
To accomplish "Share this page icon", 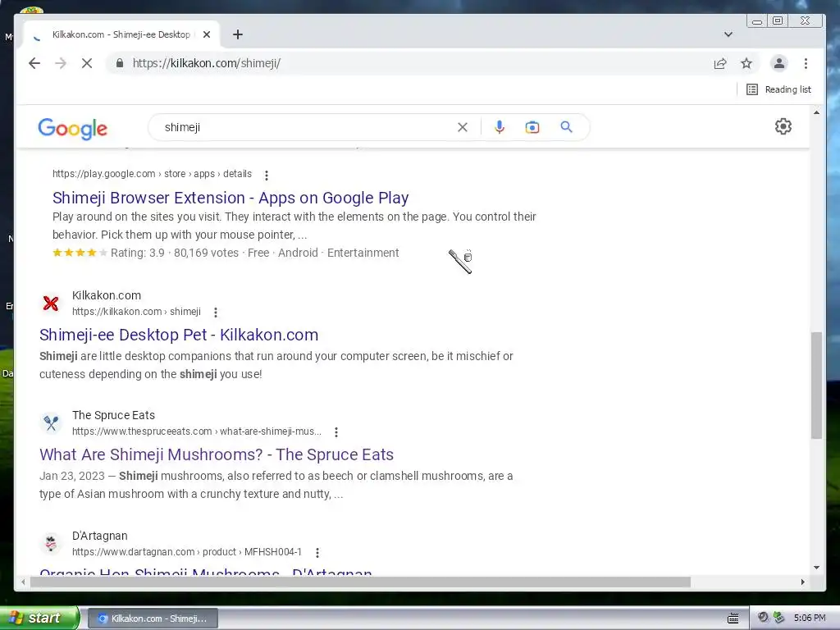I will (x=720, y=63).
